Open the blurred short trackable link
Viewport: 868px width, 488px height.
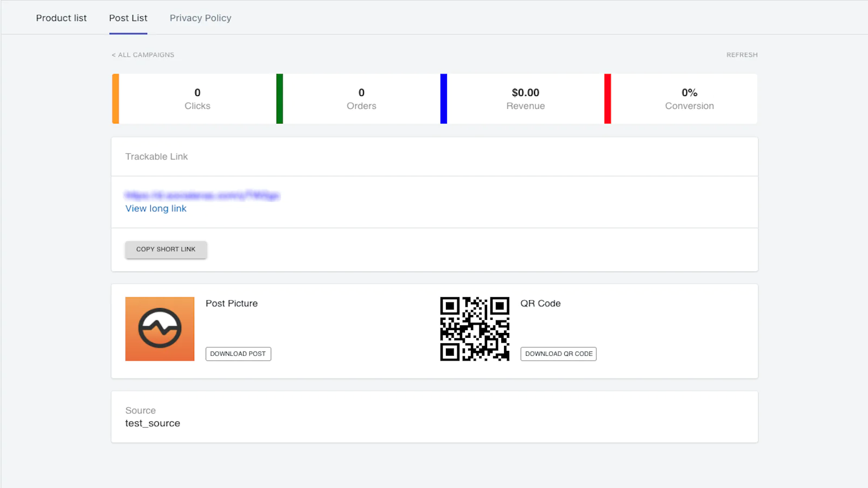click(202, 195)
